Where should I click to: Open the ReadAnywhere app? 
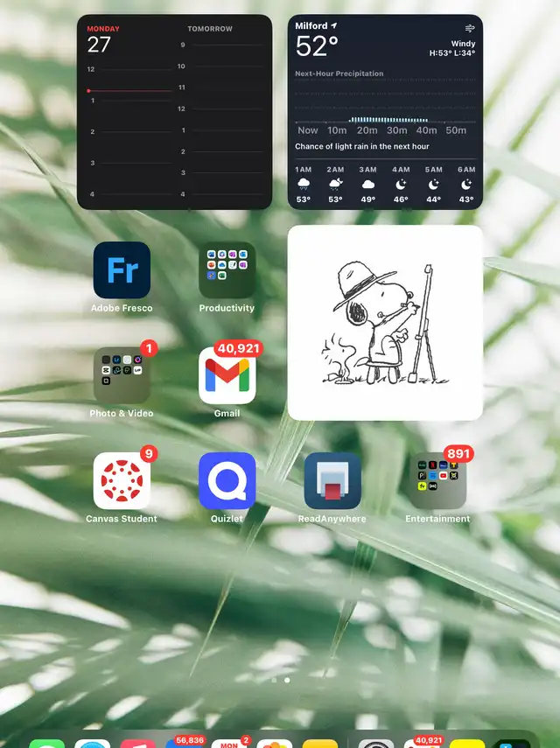click(x=332, y=481)
